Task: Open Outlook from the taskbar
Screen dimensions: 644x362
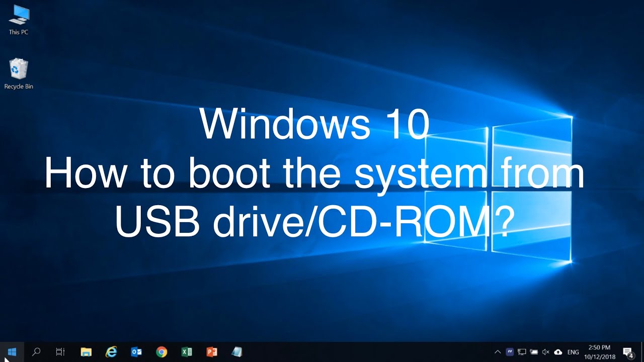Action: [136, 352]
